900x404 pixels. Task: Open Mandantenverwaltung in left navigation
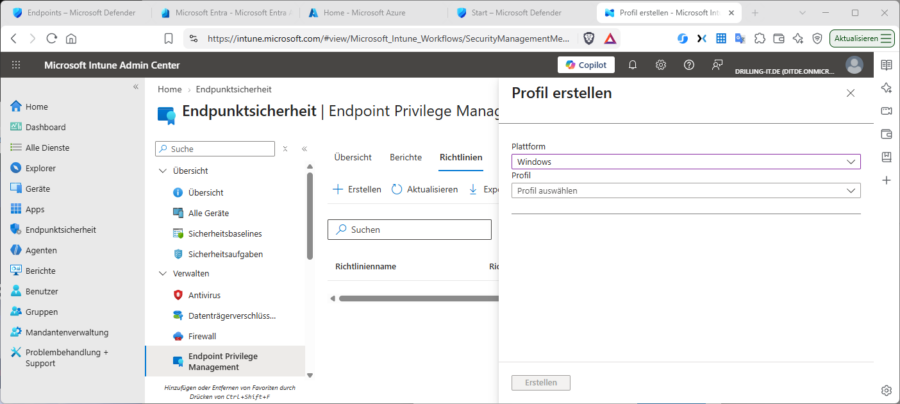click(x=60, y=332)
